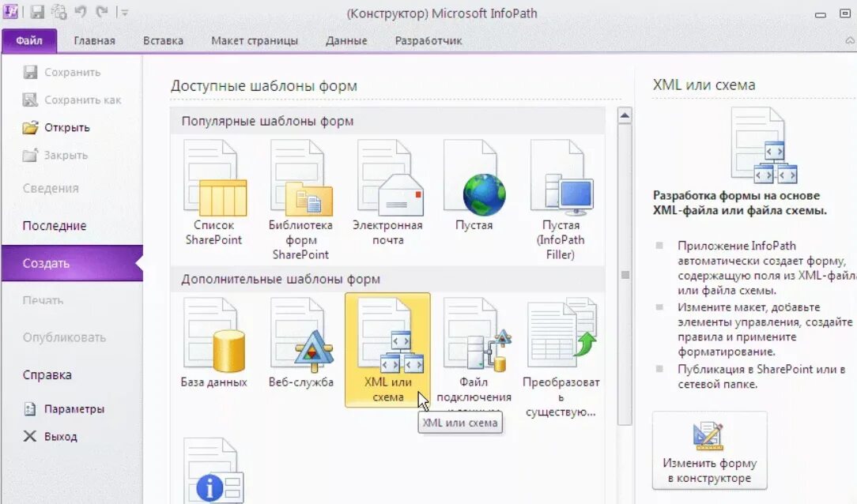Switch to the Разработчик tab
The height and width of the screenshot is (504, 857).
click(428, 41)
